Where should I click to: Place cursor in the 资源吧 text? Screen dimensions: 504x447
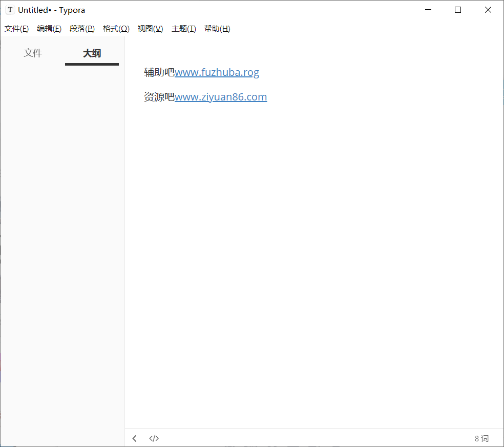159,97
